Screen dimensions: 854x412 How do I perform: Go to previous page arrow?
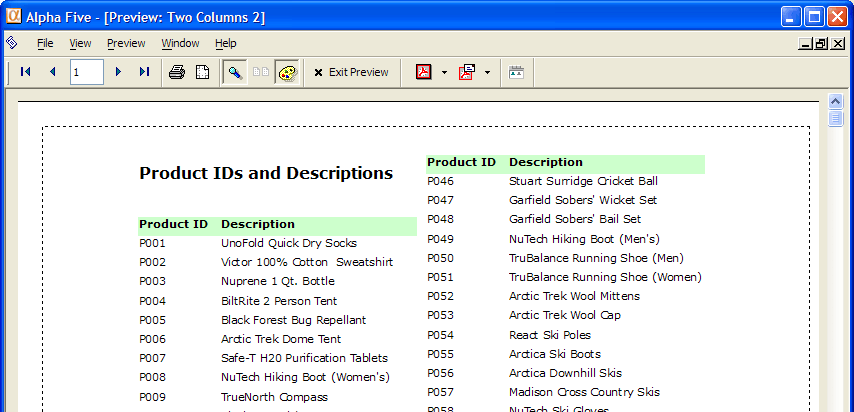pos(53,72)
